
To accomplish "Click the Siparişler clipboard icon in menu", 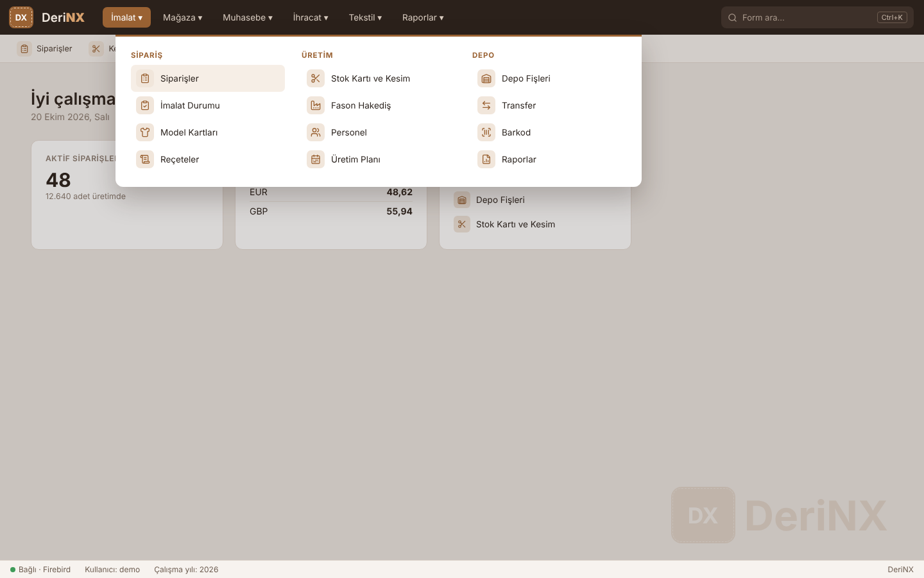I will click(x=145, y=78).
